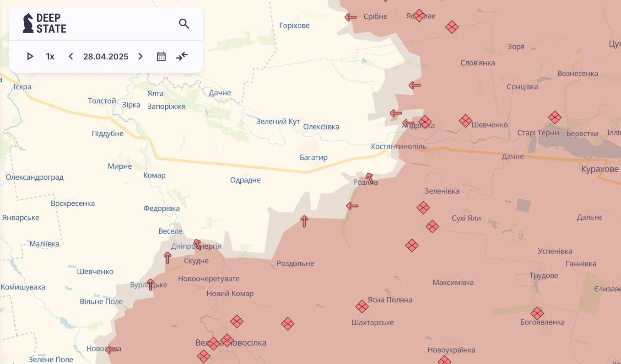Click attack arrow near Срібне
Image resolution: width=621 pixels, height=364 pixels.
(x=351, y=17)
